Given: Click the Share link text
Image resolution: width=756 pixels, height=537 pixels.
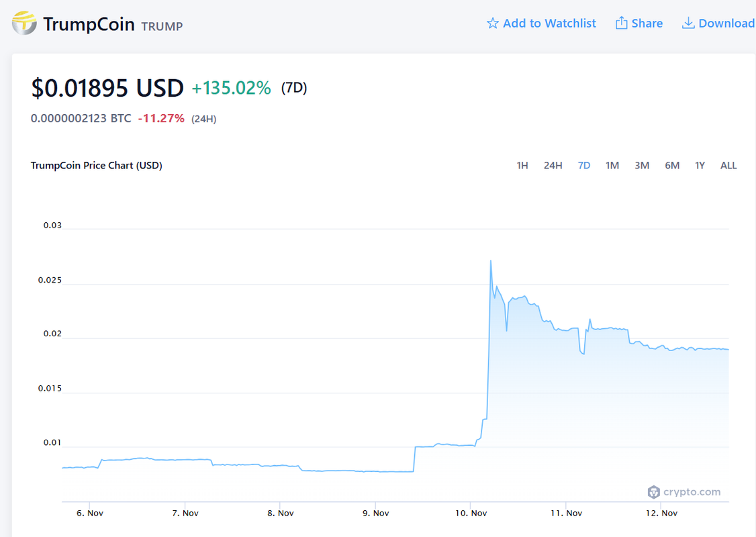Looking at the screenshot, I should coord(647,23).
